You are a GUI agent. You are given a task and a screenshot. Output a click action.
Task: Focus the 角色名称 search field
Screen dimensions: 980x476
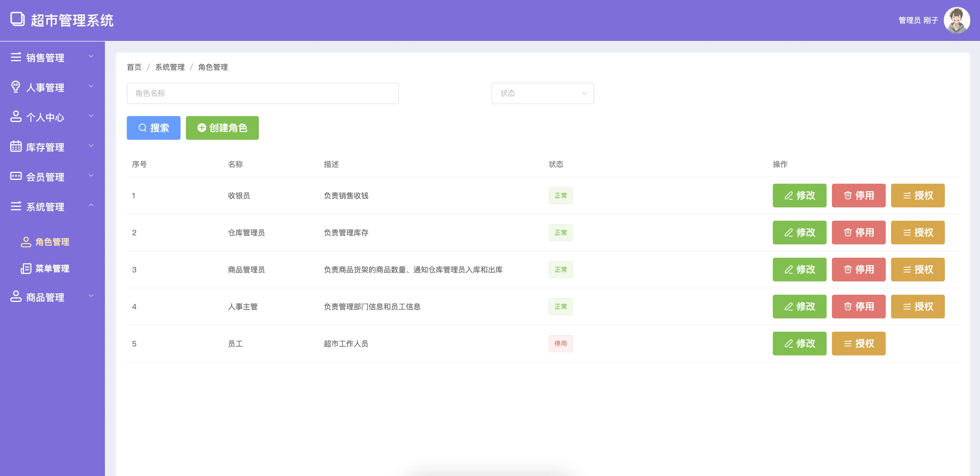pyautogui.click(x=263, y=93)
